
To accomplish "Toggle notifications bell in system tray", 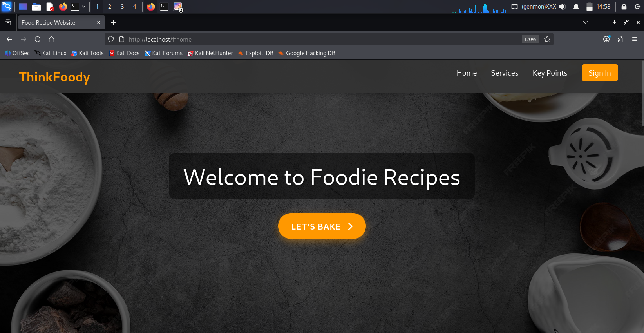I will pos(576,7).
